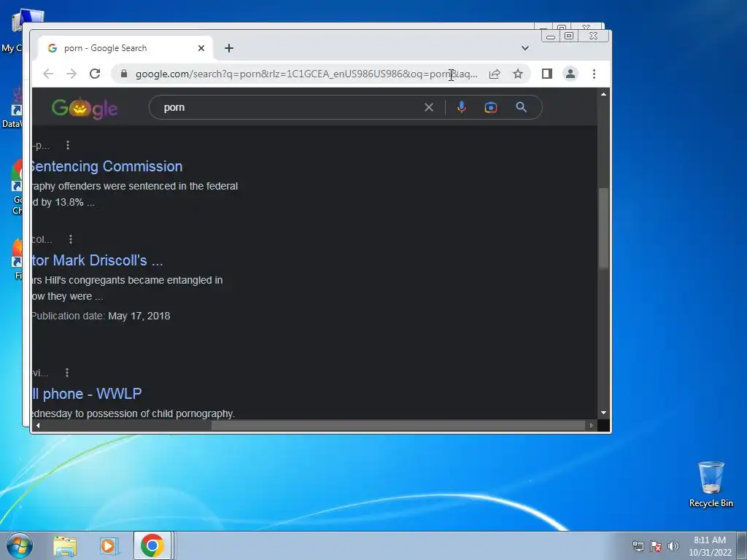Select the Recycle Bin desktop icon
Image resolution: width=747 pixels, height=560 pixels.
click(x=711, y=484)
